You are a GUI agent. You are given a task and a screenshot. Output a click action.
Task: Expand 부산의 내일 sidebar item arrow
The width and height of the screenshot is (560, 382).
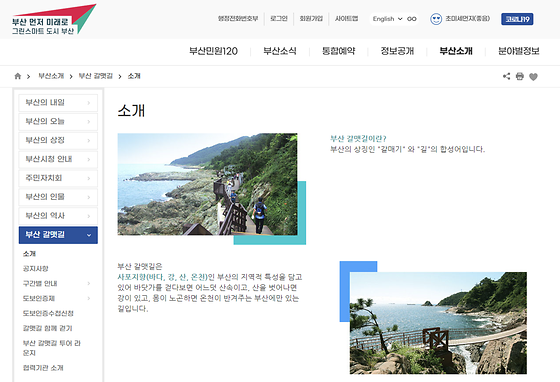pos(89,103)
